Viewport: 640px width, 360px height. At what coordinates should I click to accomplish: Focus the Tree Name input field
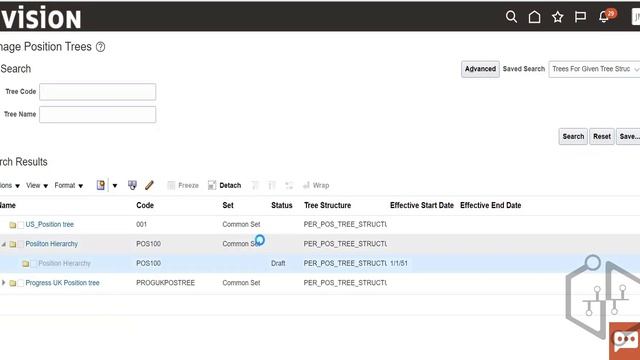(x=98, y=114)
